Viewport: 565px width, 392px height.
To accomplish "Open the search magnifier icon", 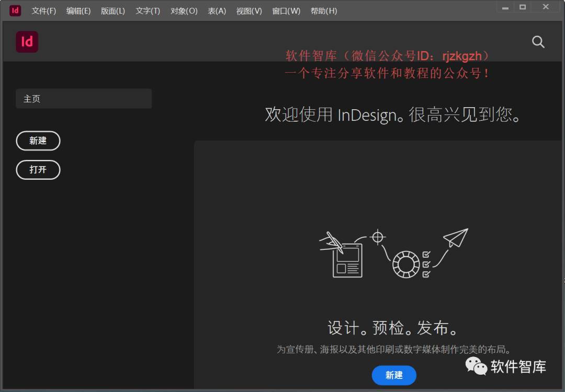I will coord(538,42).
